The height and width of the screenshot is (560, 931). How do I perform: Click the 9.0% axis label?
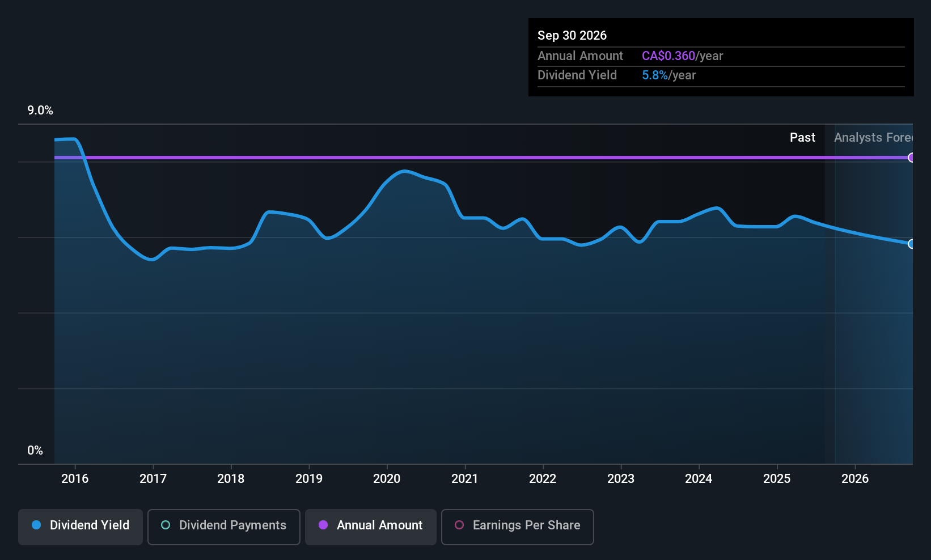point(40,111)
